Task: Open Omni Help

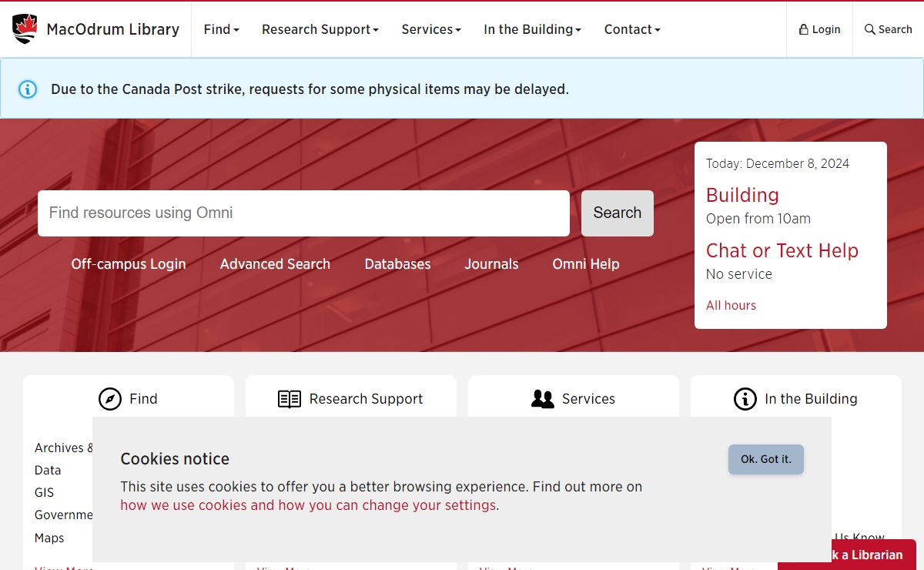Action: (x=586, y=264)
